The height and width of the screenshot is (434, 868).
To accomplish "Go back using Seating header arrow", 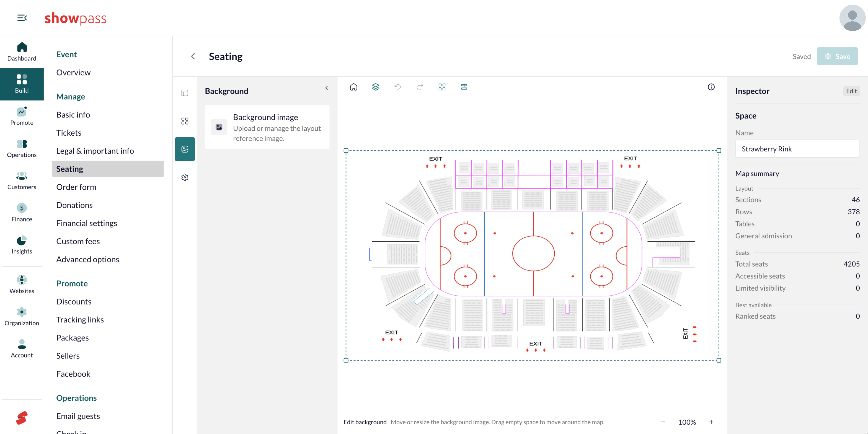I will coord(193,56).
